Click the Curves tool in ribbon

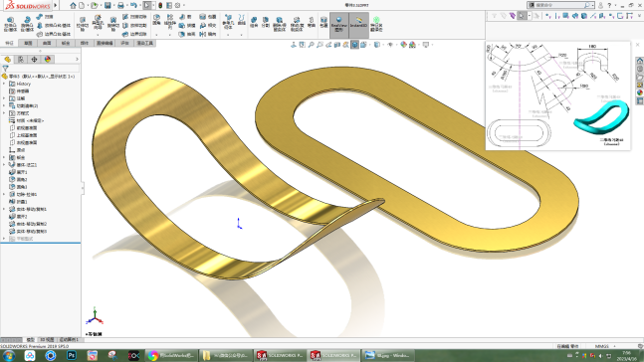[x=242, y=20]
